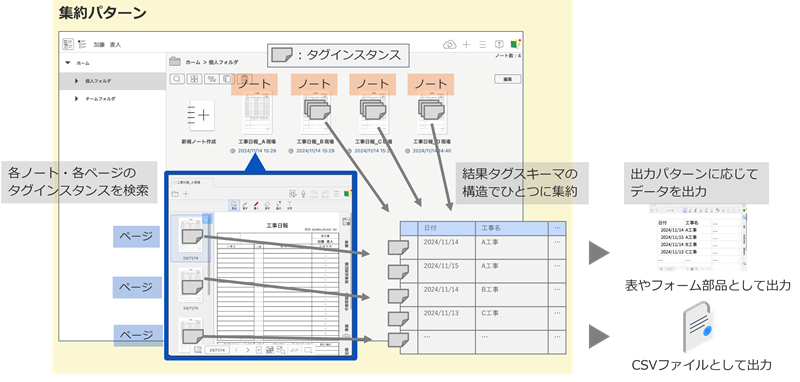Select the pencil tool in the editor toolbar
Viewport: 800px width, 382px height.
(x=245, y=206)
